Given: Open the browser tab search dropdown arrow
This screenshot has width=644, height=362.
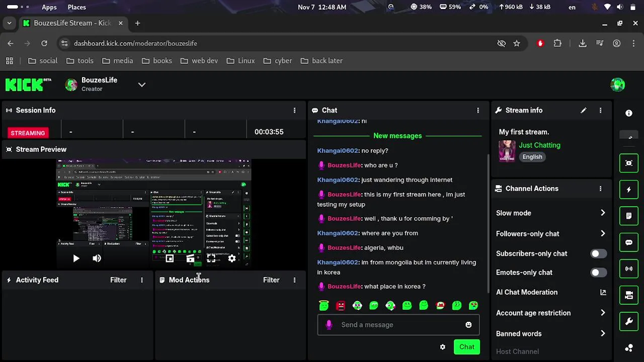Looking at the screenshot, I should click(x=9, y=23).
